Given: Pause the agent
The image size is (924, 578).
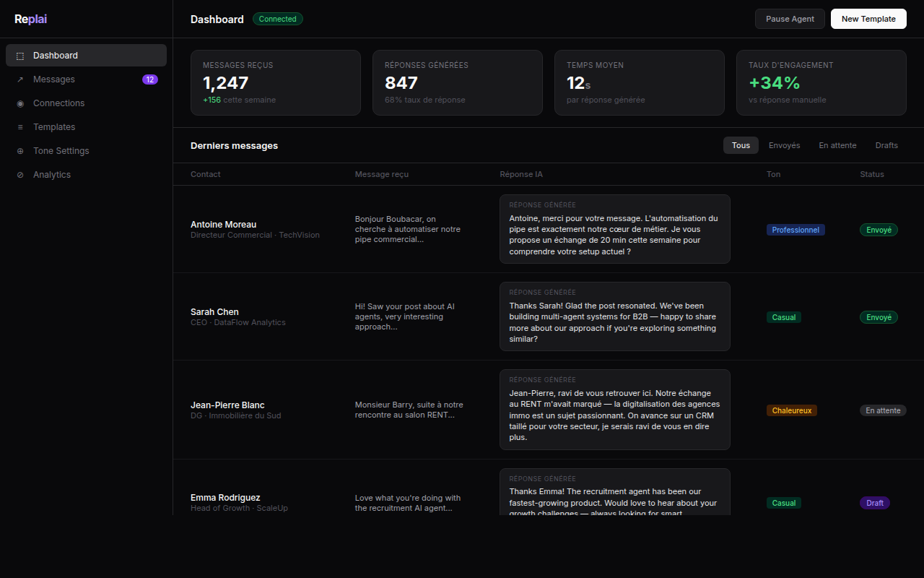Looking at the screenshot, I should 790,19.
